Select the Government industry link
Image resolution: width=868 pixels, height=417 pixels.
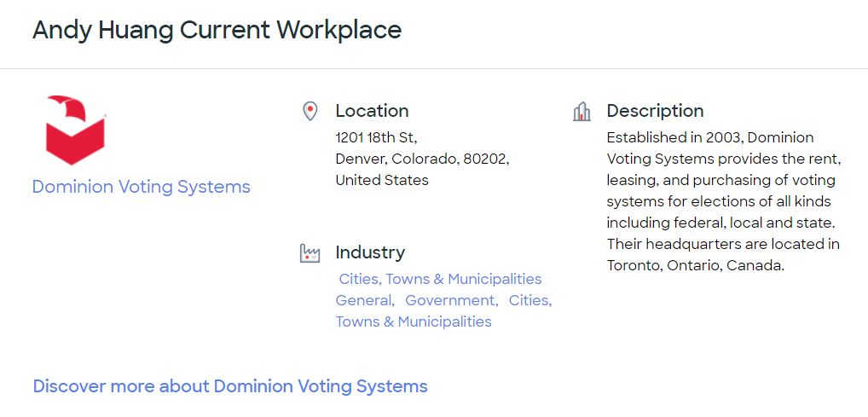tap(450, 300)
